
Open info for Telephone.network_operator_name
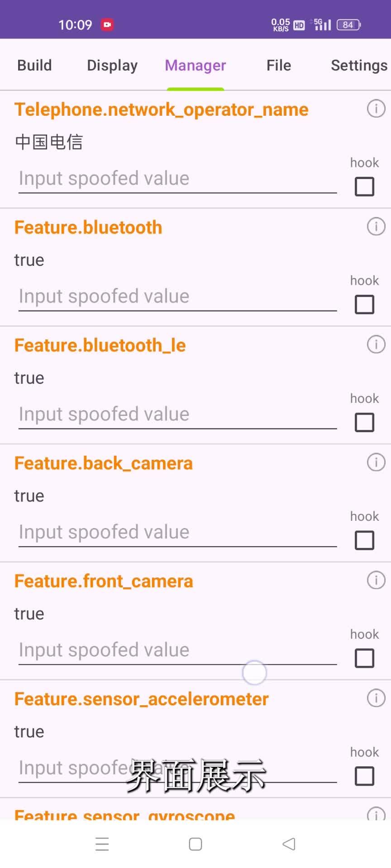376,108
